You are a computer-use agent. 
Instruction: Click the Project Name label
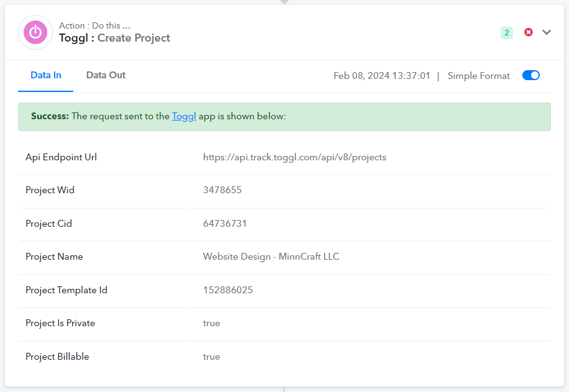(54, 257)
